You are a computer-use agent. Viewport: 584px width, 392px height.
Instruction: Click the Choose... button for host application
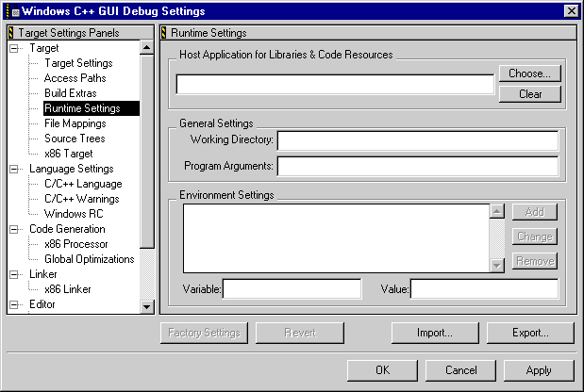pyautogui.click(x=529, y=73)
